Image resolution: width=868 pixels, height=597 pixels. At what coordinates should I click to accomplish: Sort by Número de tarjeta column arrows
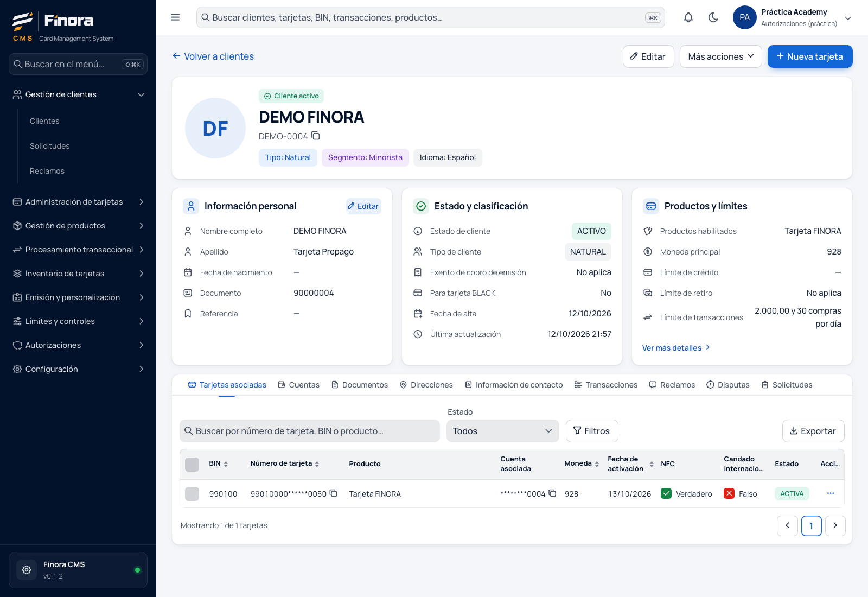click(317, 464)
